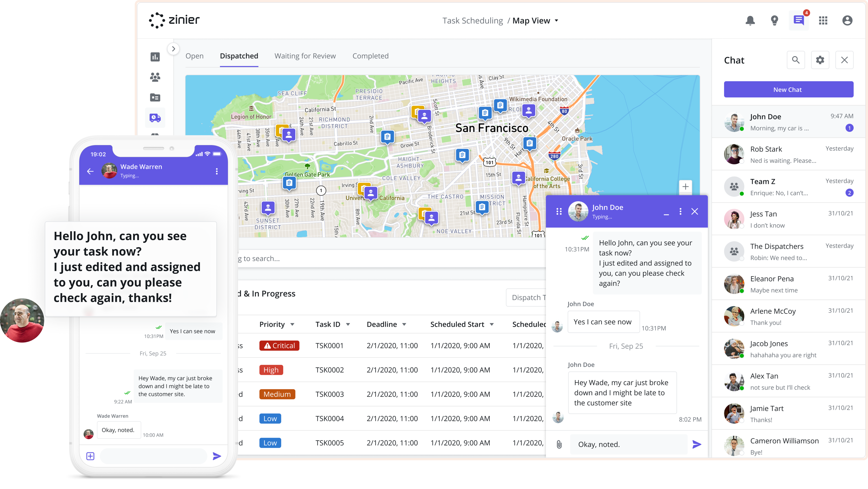The height and width of the screenshot is (489, 868).
Task: Open the dispatch truck sidebar icon
Action: [155, 118]
